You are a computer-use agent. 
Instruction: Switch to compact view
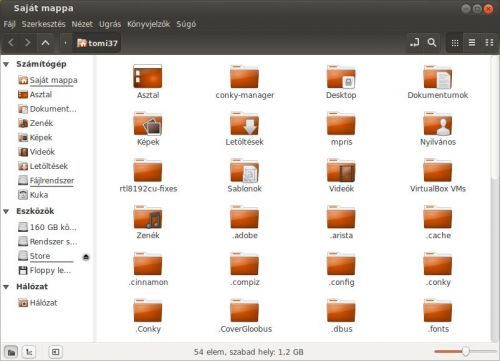point(489,43)
